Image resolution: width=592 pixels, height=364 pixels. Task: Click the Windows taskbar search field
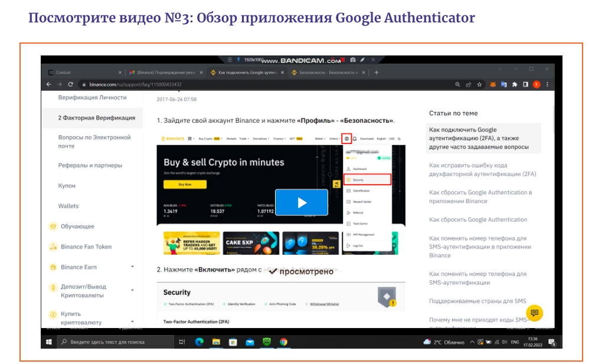coord(115,342)
